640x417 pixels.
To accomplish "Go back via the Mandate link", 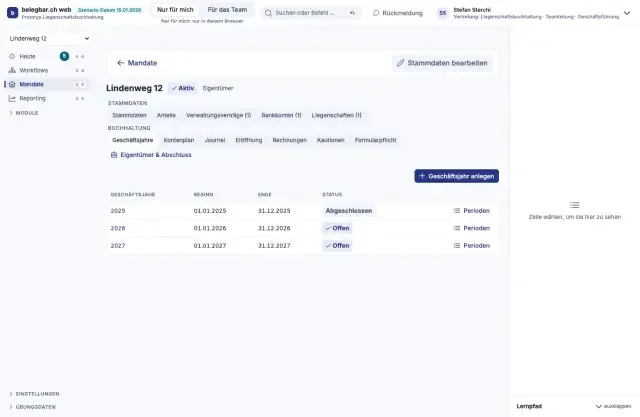I will pos(137,63).
